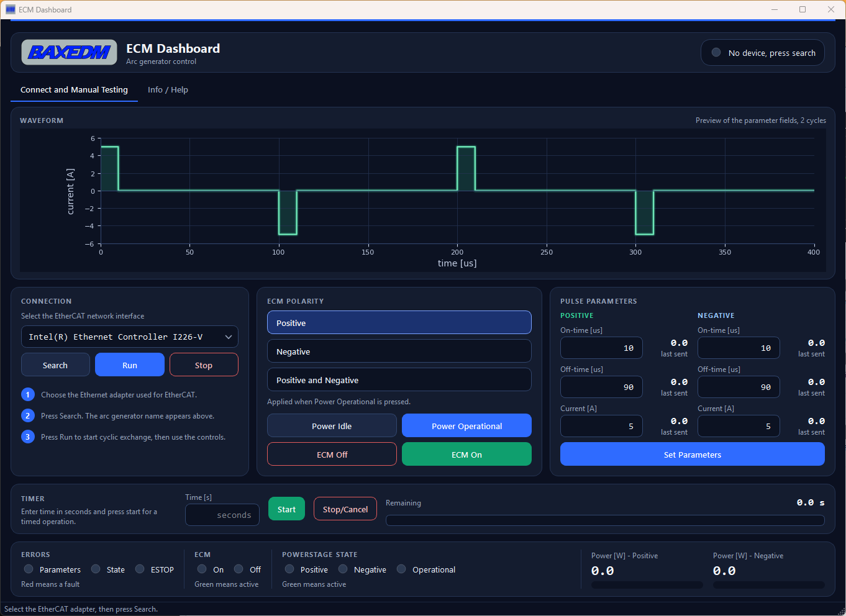Click the device status indicator dot

(716, 53)
